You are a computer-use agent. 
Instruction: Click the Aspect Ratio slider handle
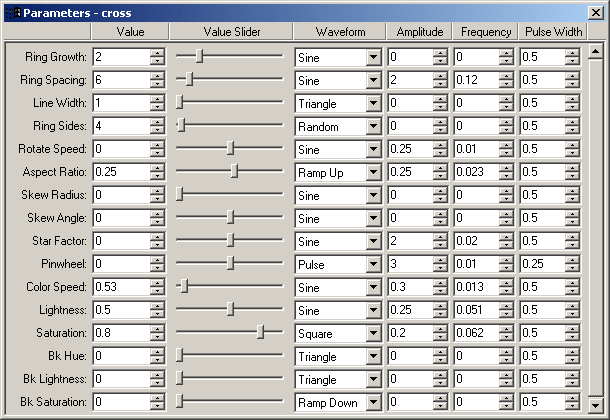point(234,171)
